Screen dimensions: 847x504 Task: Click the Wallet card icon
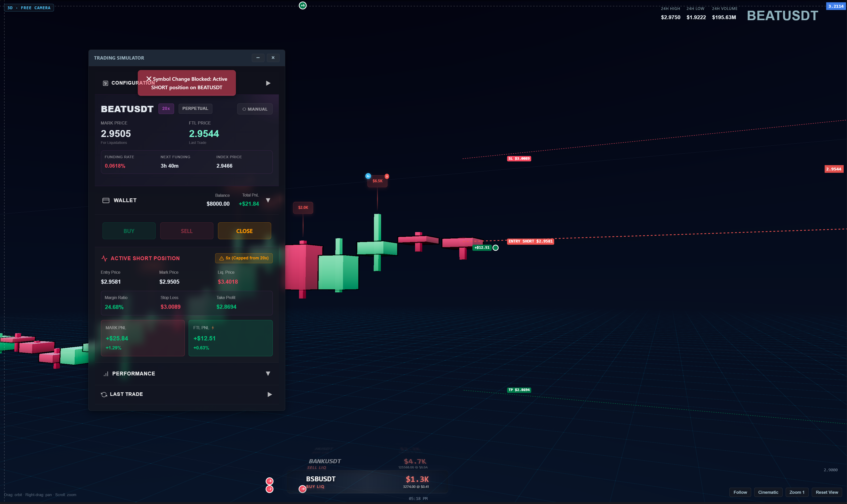coord(106,200)
